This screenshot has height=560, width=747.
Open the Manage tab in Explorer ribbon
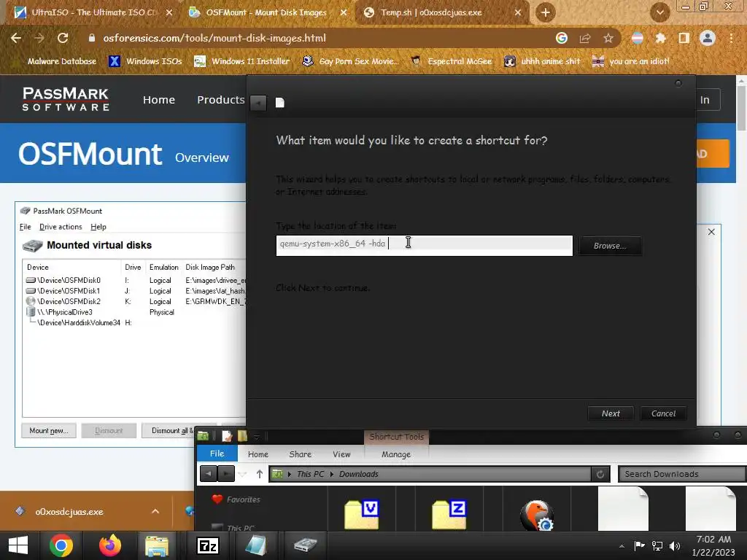point(396,454)
